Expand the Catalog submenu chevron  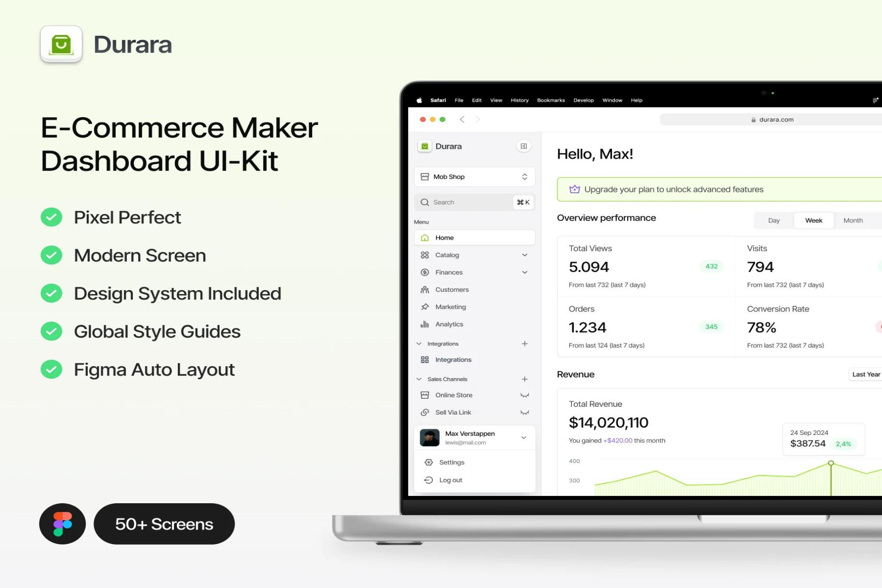[x=524, y=255]
